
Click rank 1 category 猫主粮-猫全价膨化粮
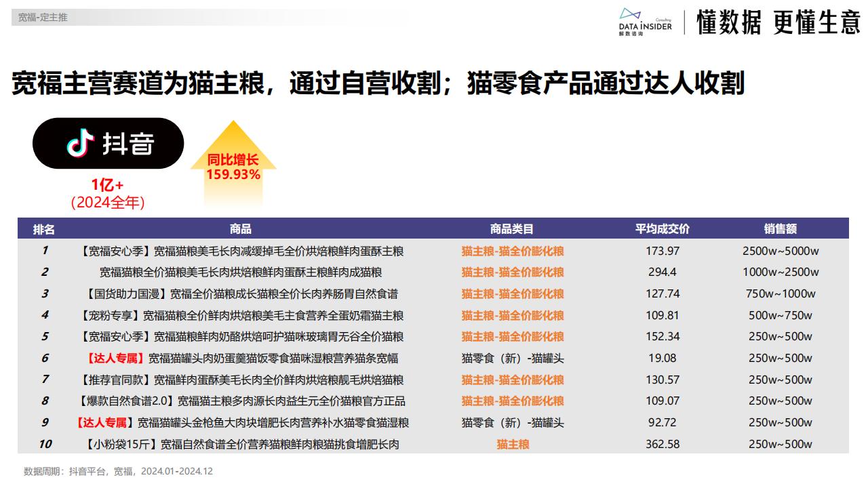click(513, 251)
